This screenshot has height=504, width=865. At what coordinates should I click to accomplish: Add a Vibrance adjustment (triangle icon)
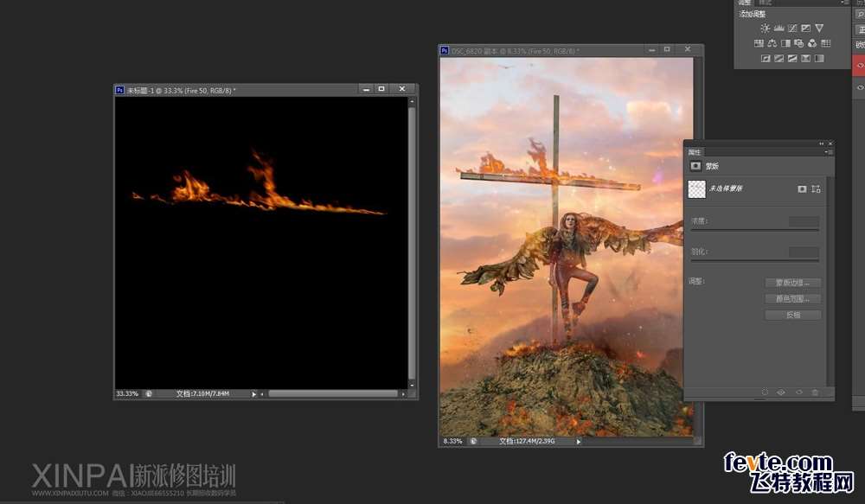tap(819, 29)
